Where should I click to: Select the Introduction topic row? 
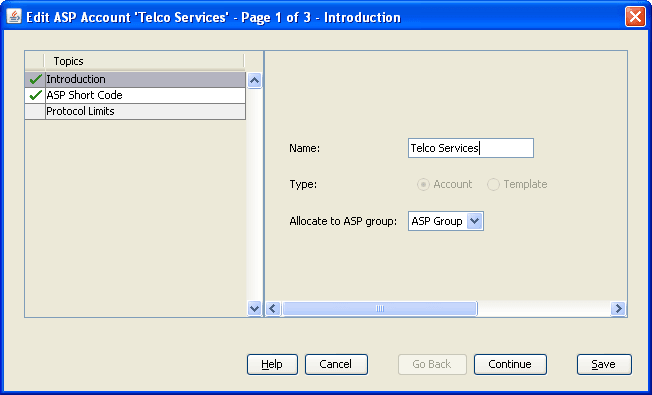[x=135, y=79]
